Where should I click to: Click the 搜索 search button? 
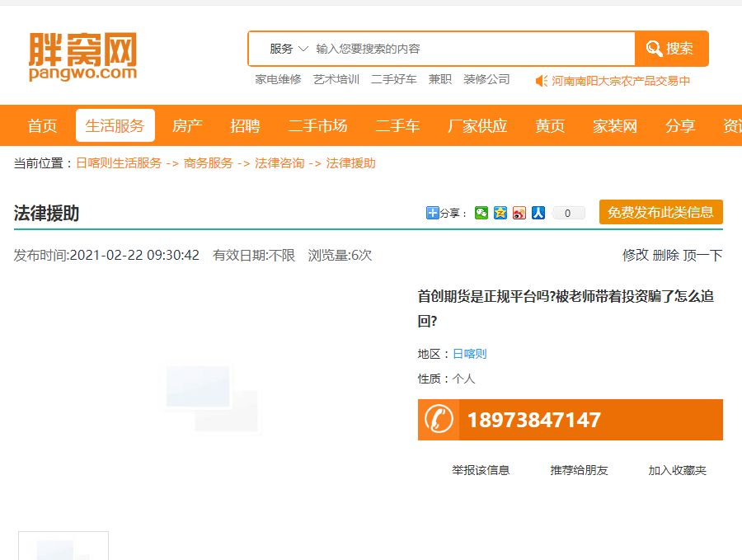[671, 49]
